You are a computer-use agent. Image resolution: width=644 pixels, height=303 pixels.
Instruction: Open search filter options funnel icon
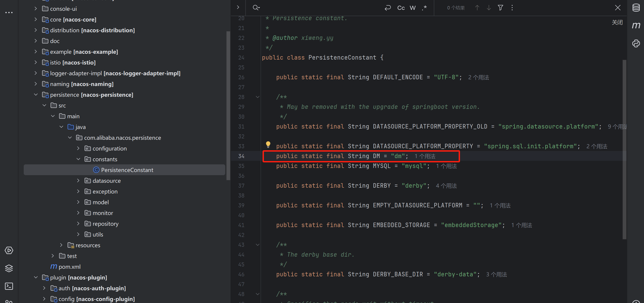coord(500,8)
